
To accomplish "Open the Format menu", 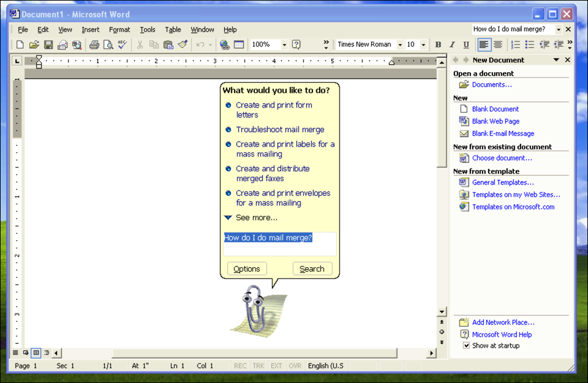I will click(119, 29).
